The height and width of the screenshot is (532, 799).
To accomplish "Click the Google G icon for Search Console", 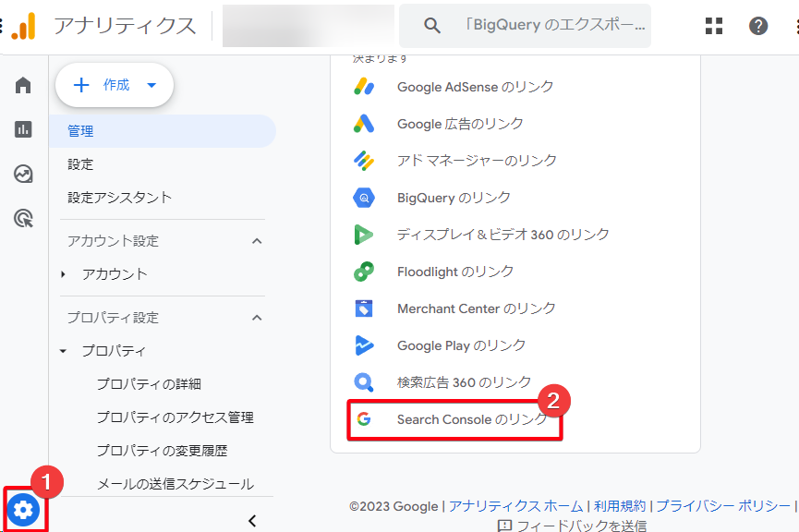I will pos(364,419).
